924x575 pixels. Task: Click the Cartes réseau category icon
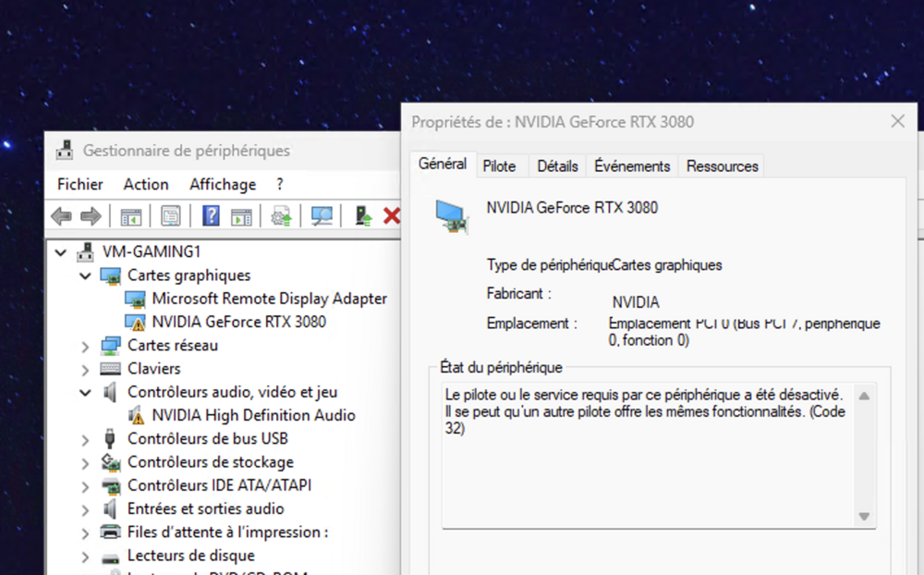point(110,346)
